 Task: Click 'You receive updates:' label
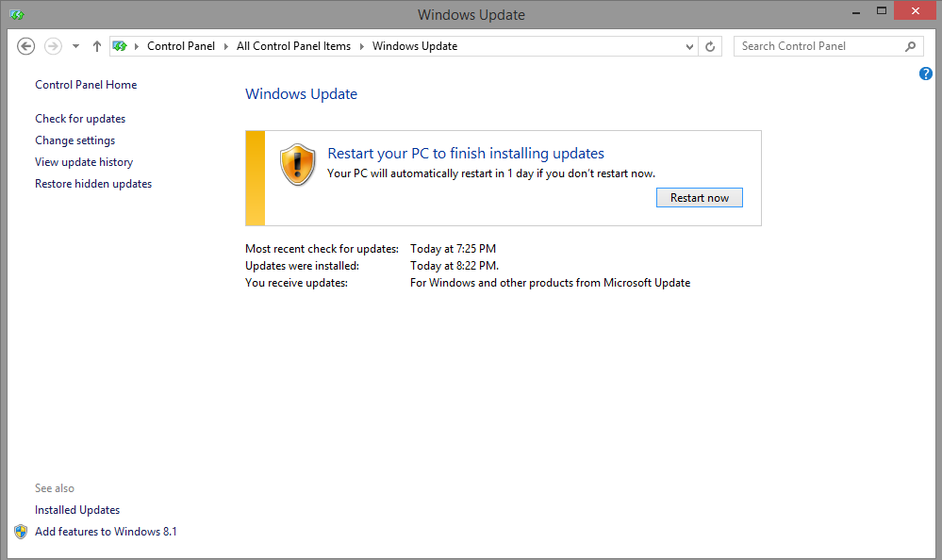[x=296, y=283]
